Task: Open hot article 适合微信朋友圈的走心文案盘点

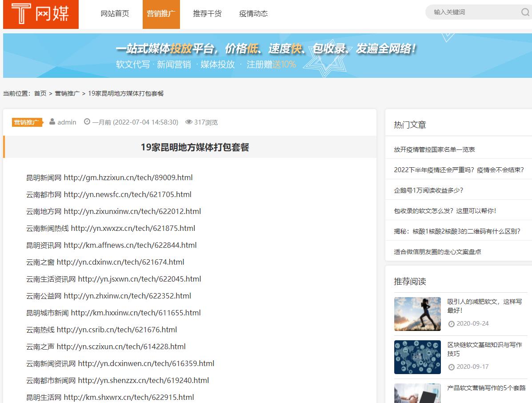Action: coord(437,252)
